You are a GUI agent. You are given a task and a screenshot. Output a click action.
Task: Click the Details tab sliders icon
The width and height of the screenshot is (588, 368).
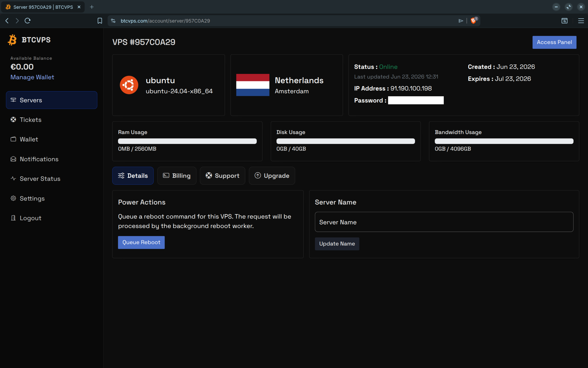tap(121, 176)
